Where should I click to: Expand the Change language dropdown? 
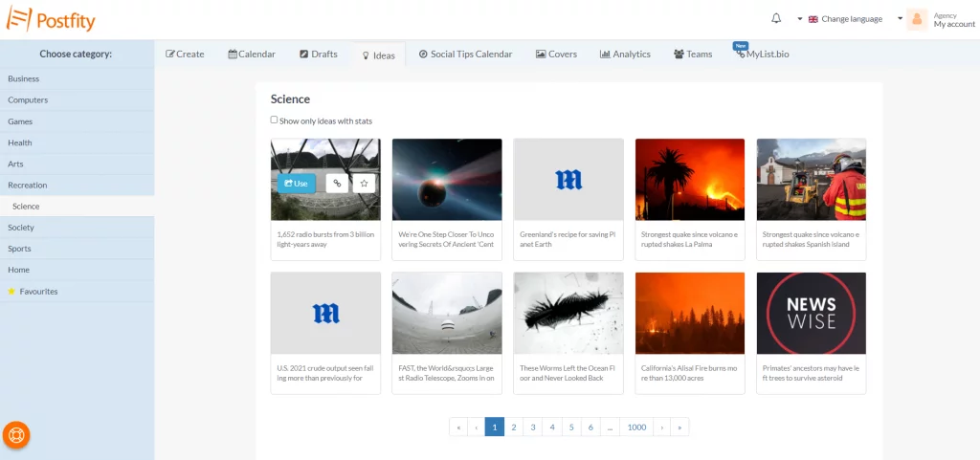pos(840,19)
